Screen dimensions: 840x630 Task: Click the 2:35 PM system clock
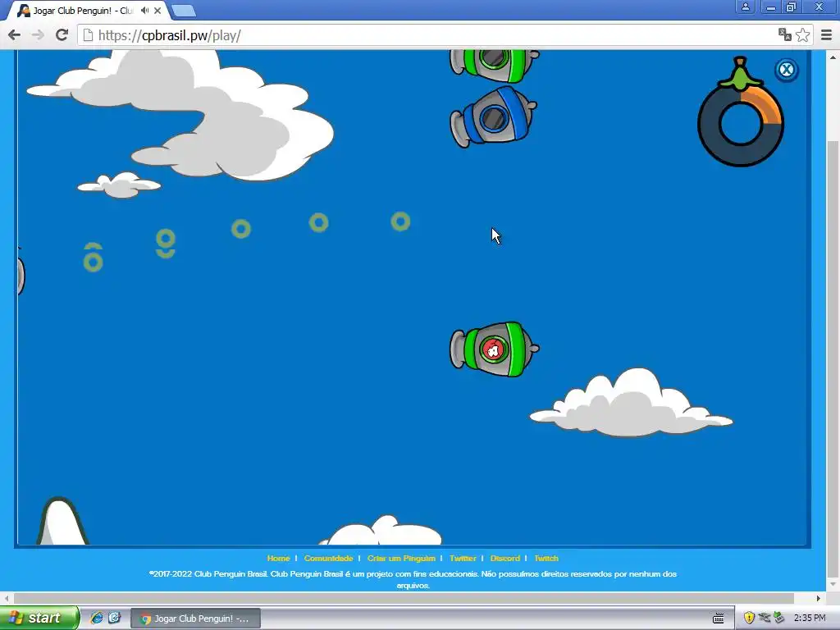click(x=810, y=619)
